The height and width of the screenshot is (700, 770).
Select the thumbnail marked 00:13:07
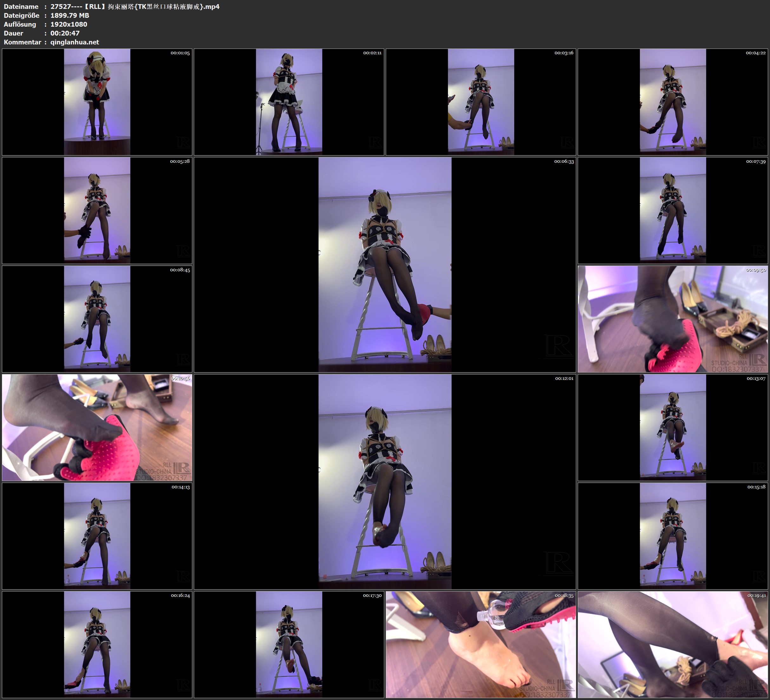tap(673, 427)
